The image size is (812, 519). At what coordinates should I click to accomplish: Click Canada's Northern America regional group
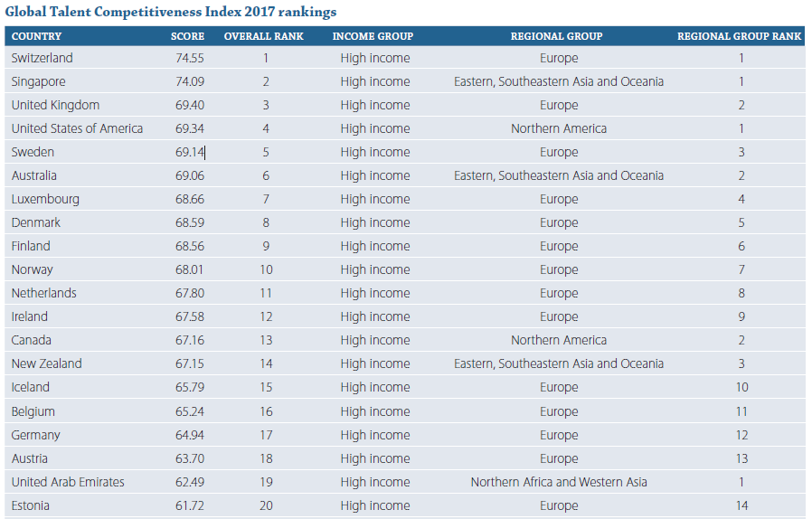558,340
